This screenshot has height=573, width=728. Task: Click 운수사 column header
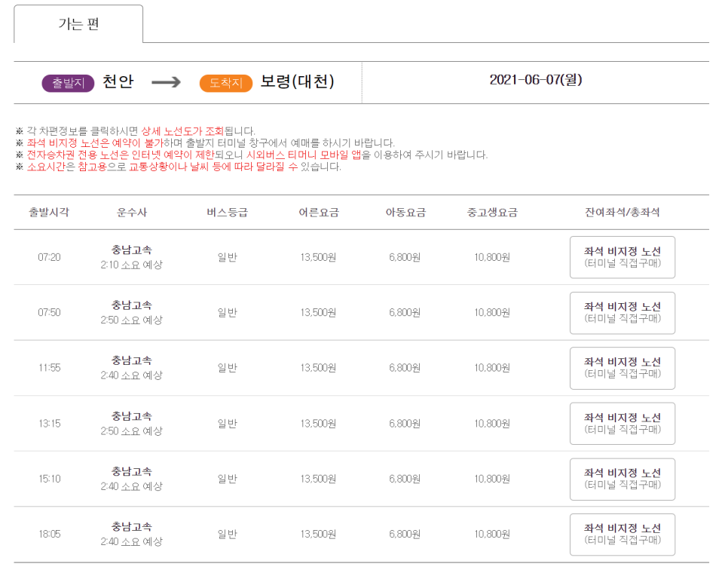click(131, 212)
